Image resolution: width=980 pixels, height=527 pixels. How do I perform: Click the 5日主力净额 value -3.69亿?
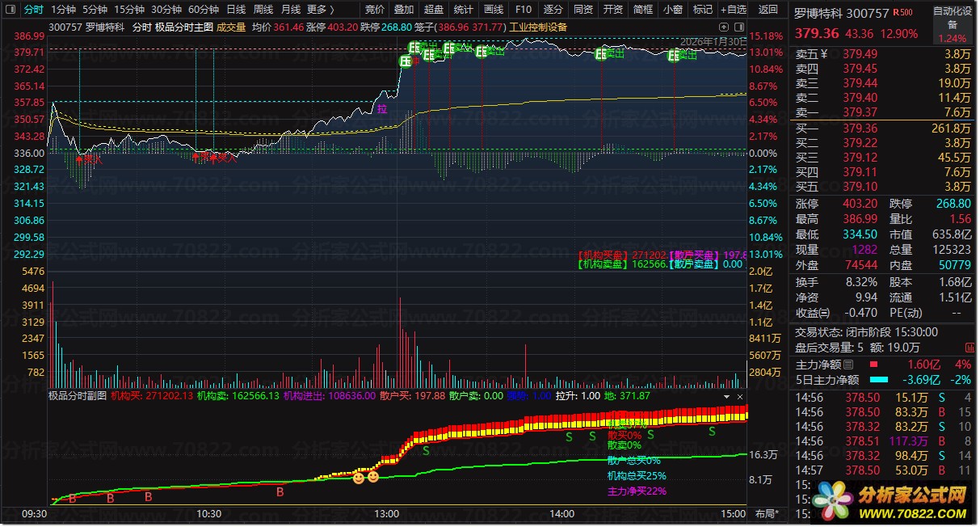(x=919, y=379)
